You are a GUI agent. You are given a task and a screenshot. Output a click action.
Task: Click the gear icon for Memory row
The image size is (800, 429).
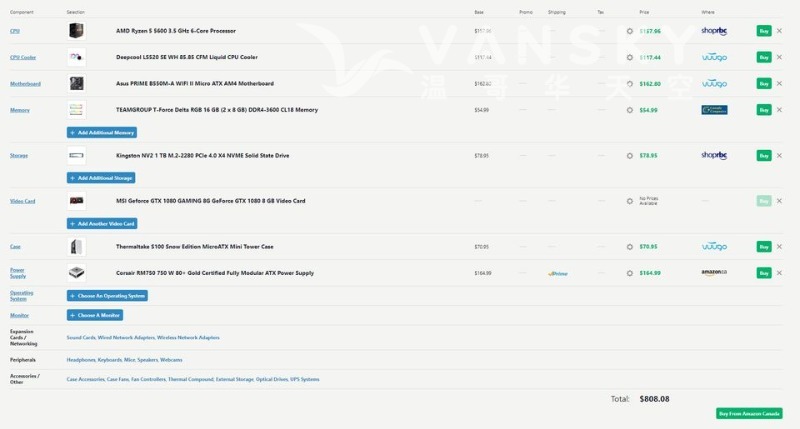click(629, 110)
